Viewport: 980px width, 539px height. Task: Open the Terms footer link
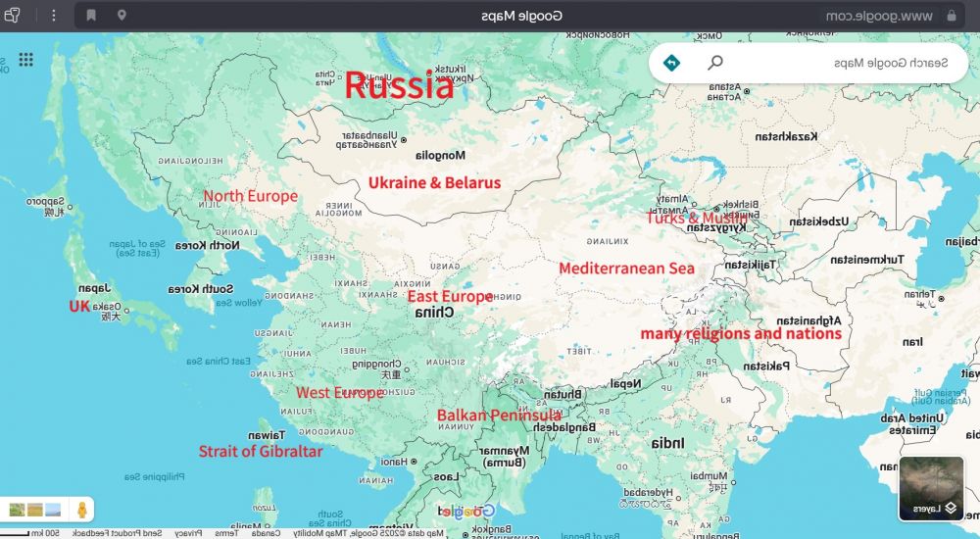(x=227, y=533)
